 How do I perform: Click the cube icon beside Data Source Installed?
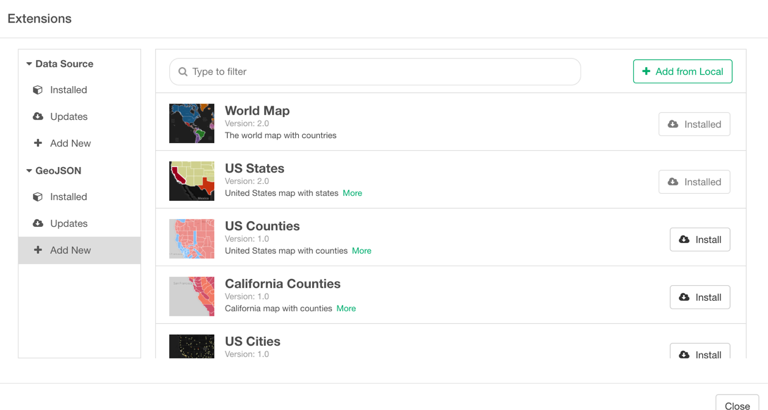(x=38, y=90)
